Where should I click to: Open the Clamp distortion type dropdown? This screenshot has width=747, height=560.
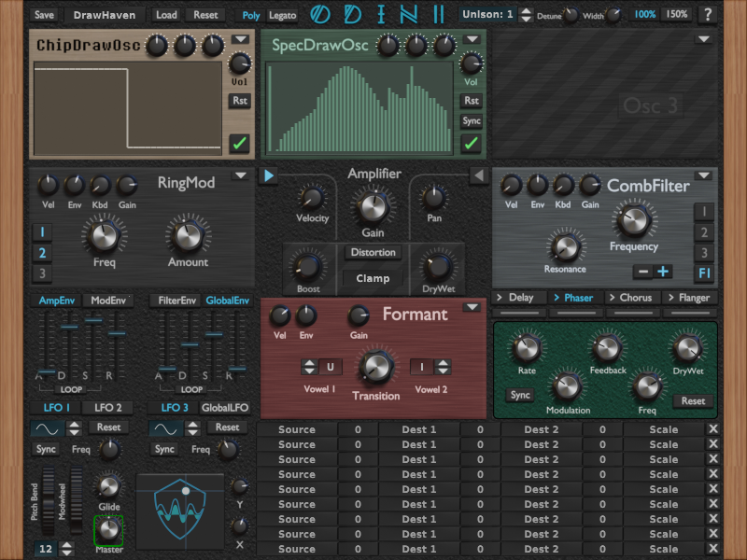[373, 278]
